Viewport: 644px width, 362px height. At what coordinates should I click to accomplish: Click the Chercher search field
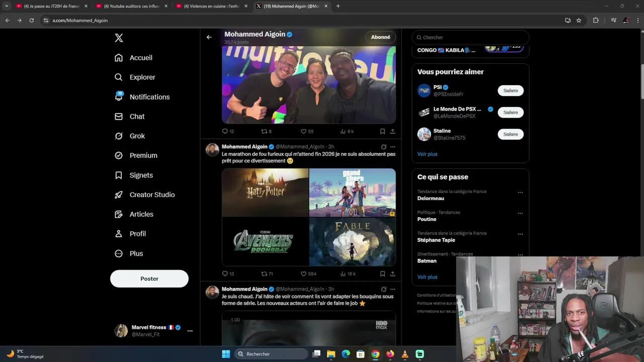coord(470,37)
